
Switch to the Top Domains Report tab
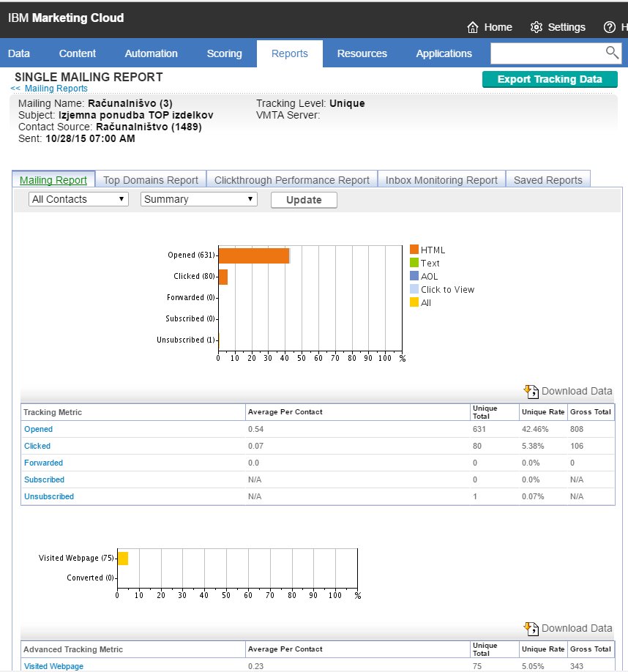pyautogui.click(x=151, y=180)
